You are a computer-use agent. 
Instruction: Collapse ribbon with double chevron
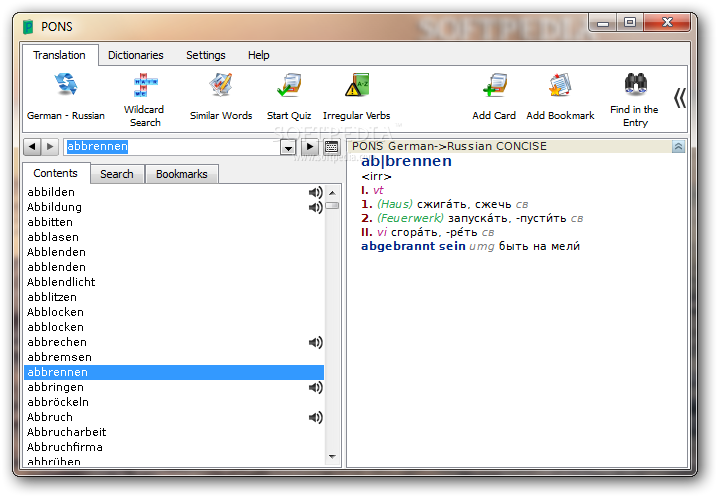(x=680, y=98)
